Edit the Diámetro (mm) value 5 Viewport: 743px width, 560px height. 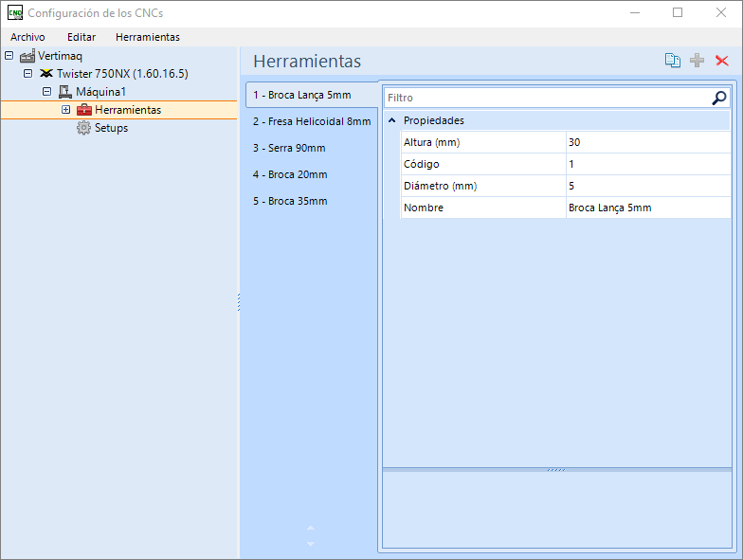[648, 186]
